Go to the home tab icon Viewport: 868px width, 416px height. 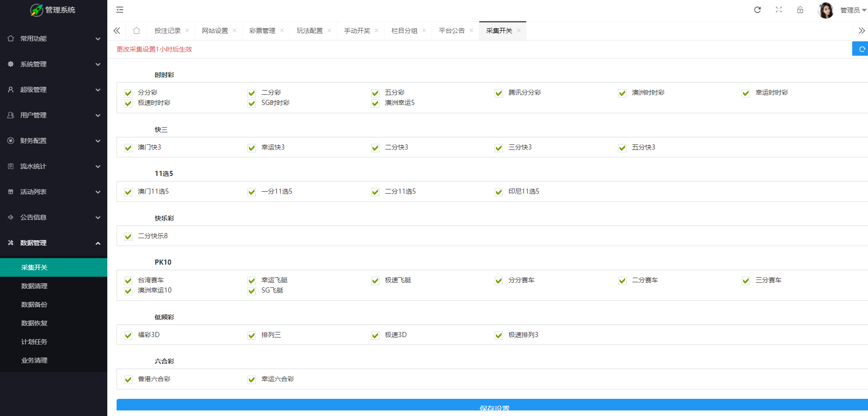[137, 31]
